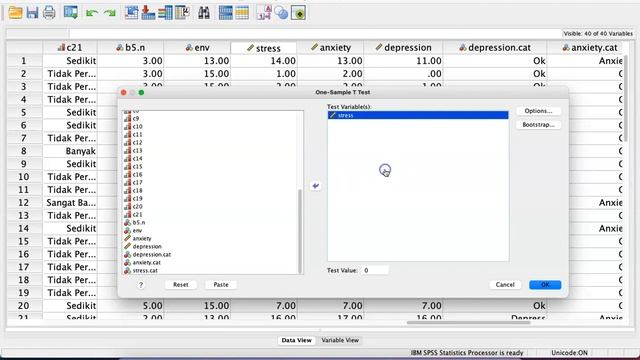Undo last action with green left arrow

92,13
